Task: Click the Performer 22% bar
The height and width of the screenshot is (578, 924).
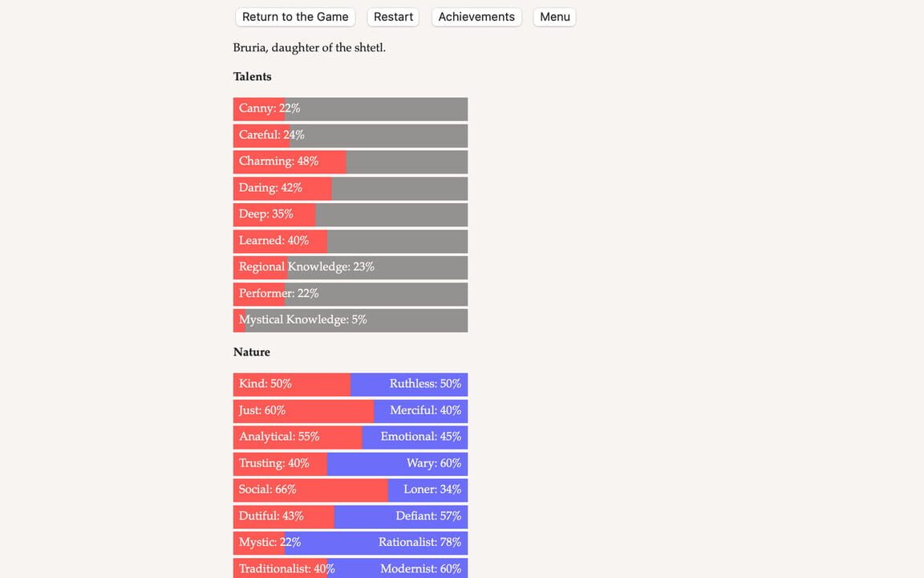Action: click(351, 294)
